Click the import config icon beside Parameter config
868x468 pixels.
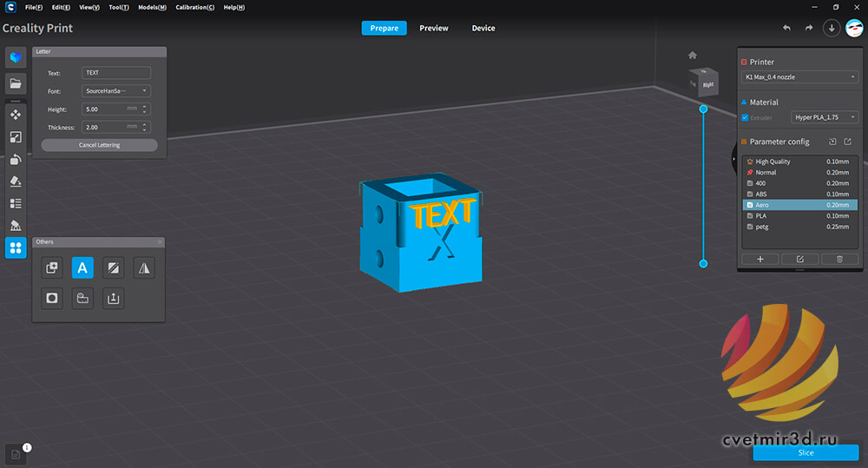[832, 142]
